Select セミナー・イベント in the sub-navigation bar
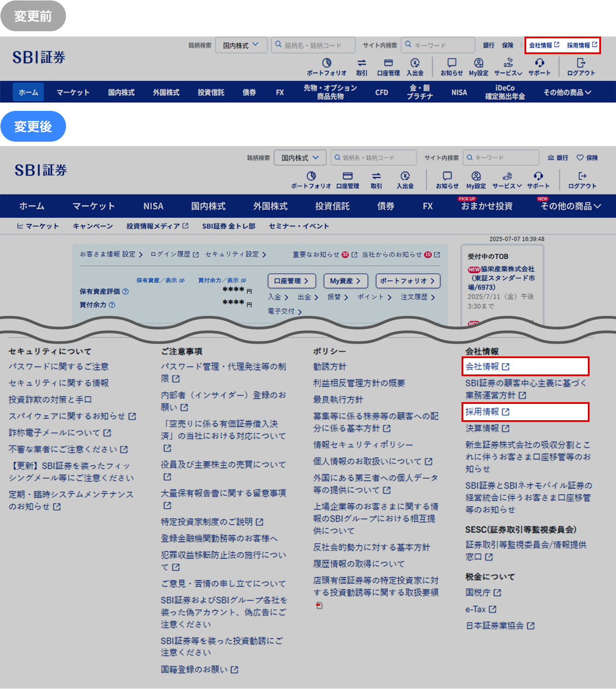Viewport: 616px width, 689px height. [x=299, y=226]
